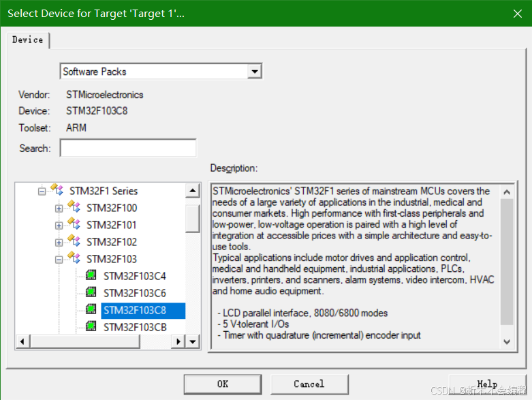The height and width of the screenshot is (400, 532).
Task: Click the Description vertical scrollbar thumb
Action: tap(507, 262)
